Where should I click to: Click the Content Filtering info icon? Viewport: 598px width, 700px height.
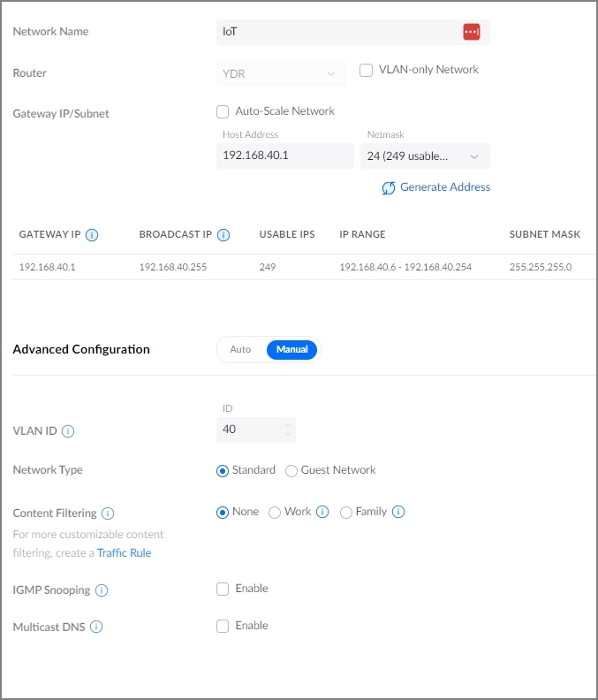point(108,513)
